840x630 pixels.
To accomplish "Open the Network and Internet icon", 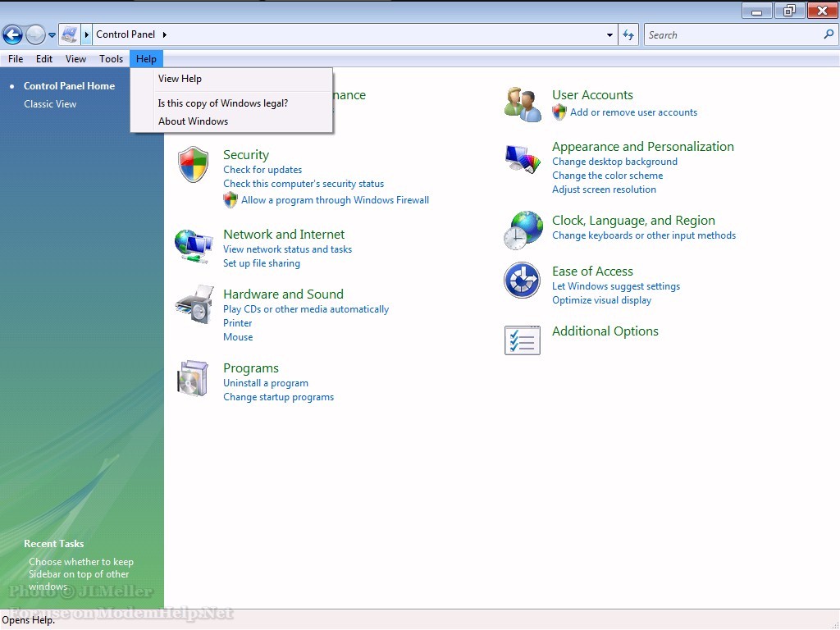I will (x=194, y=245).
